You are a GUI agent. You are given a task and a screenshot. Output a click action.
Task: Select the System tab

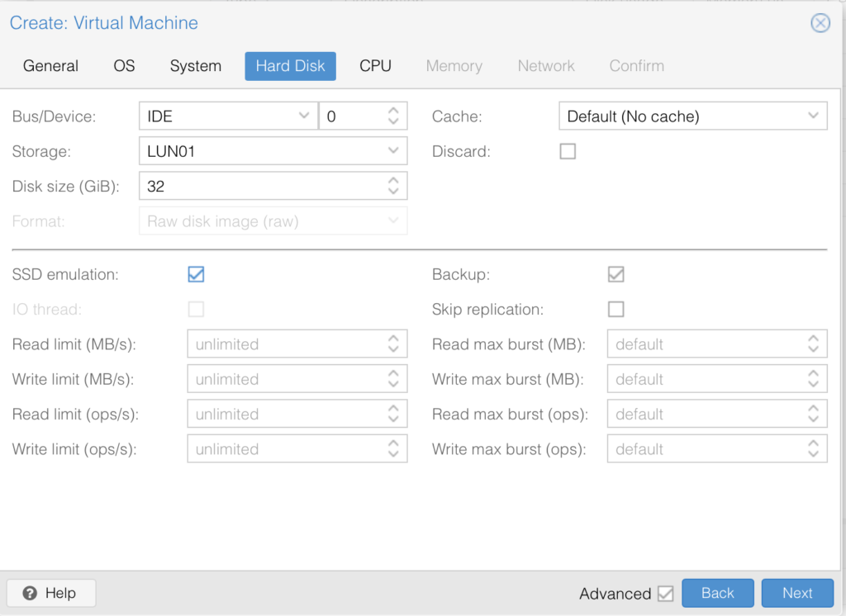[x=195, y=66]
